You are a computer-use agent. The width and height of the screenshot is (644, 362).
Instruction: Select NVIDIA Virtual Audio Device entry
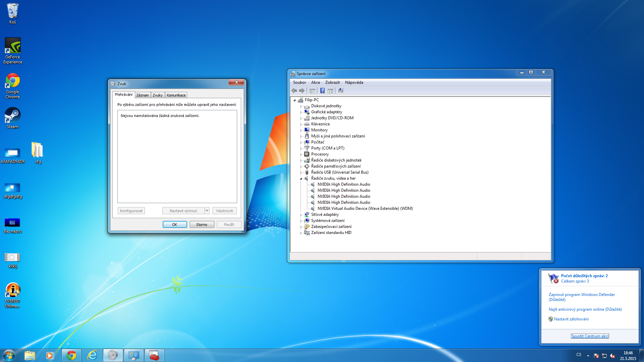(x=365, y=208)
